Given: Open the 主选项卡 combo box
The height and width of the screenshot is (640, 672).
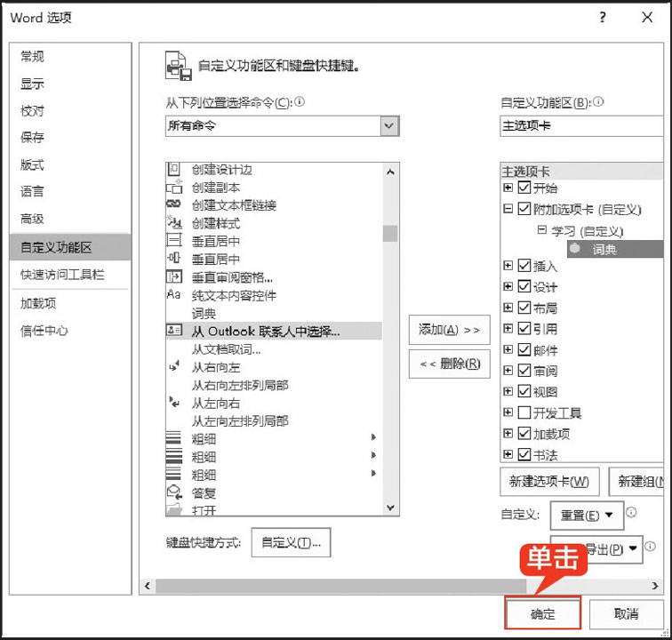Looking at the screenshot, I should pyautogui.click(x=581, y=126).
